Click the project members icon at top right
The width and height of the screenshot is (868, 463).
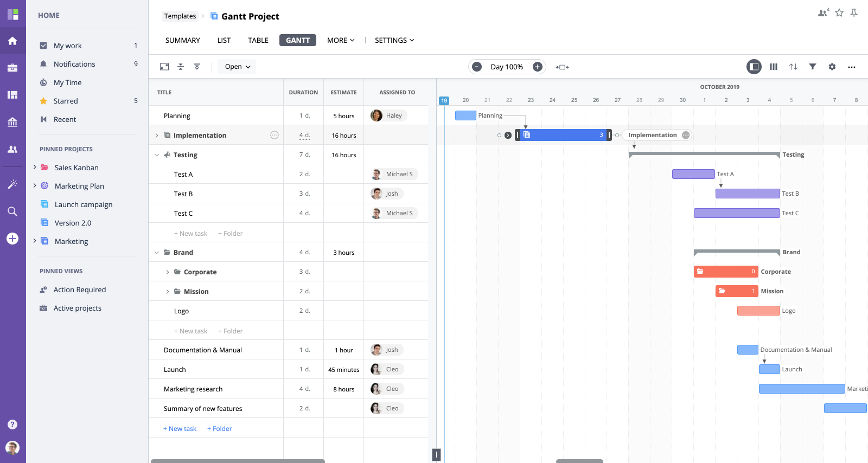824,12
